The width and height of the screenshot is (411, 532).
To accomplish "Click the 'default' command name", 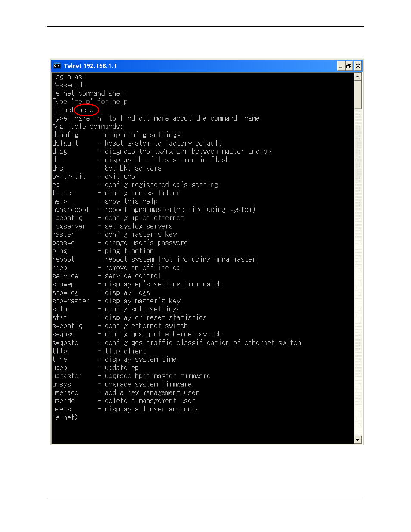I will coord(65,143).
